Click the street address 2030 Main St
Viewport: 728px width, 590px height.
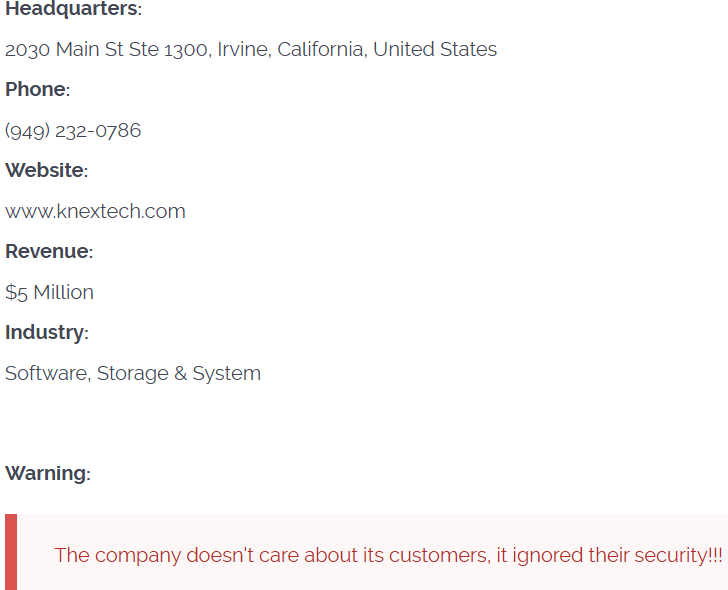tap(64, 49)
